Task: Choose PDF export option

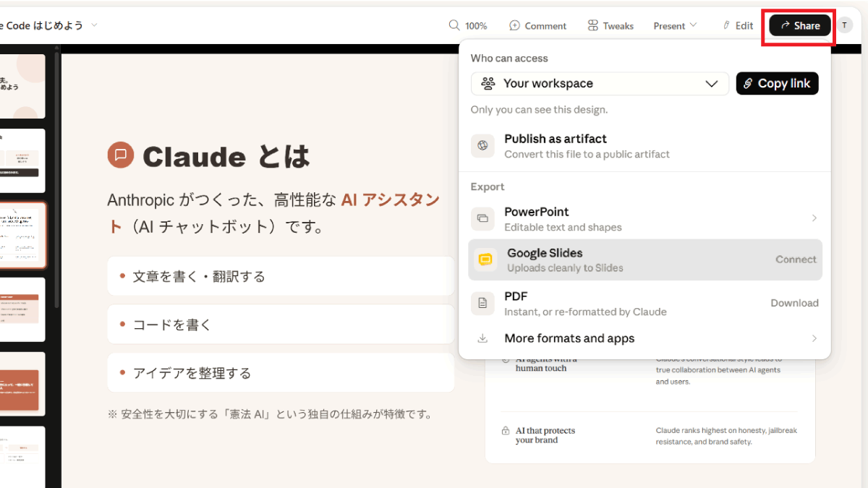Action: pyautogui.click(x=644, y=303)
